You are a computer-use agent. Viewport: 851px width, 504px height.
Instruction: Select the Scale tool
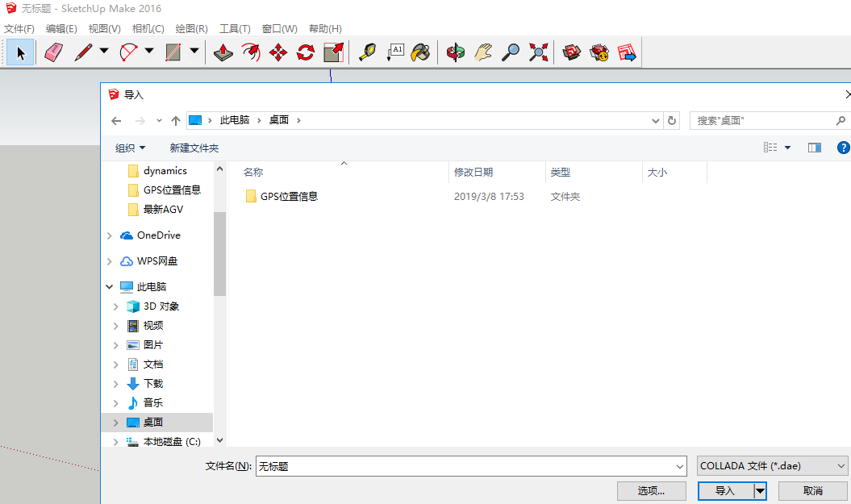point(333,52)
